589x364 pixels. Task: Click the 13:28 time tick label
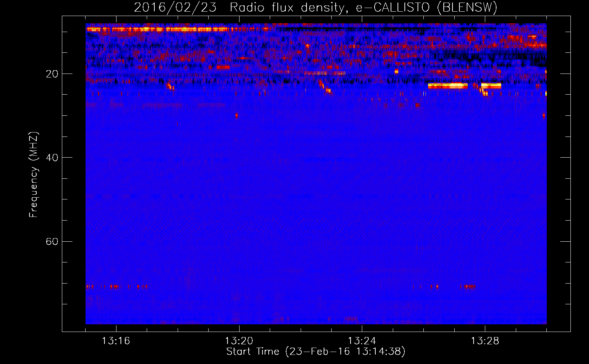coord(485,341)
